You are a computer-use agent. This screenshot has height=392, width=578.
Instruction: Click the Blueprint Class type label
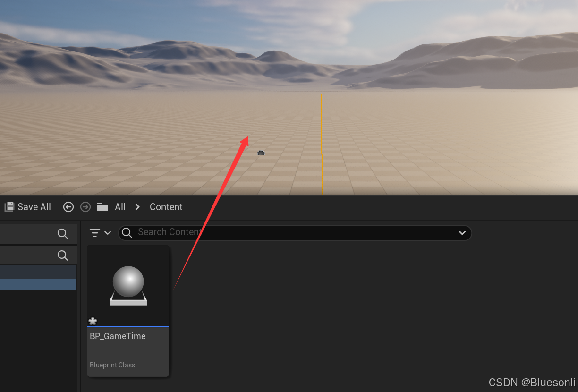pyautogui.click(x=112, y=365)
